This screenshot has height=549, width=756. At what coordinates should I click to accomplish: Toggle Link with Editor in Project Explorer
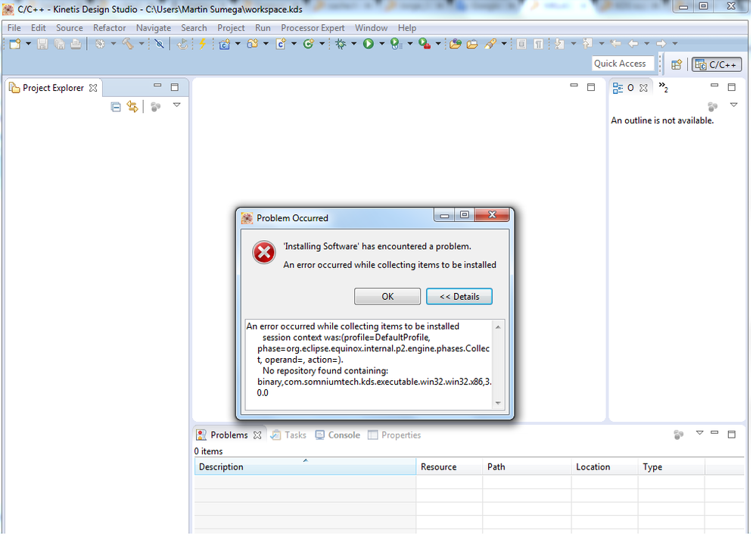(x=132, y=107)
